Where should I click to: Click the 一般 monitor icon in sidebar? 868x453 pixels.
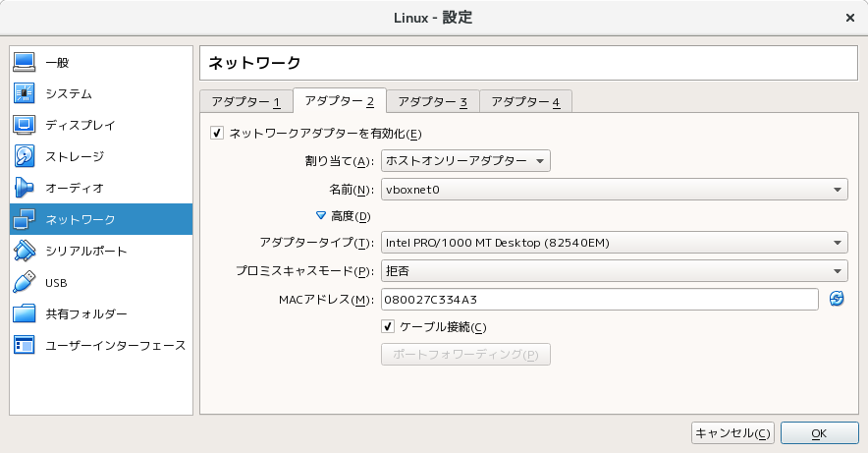tap(25, 62)
